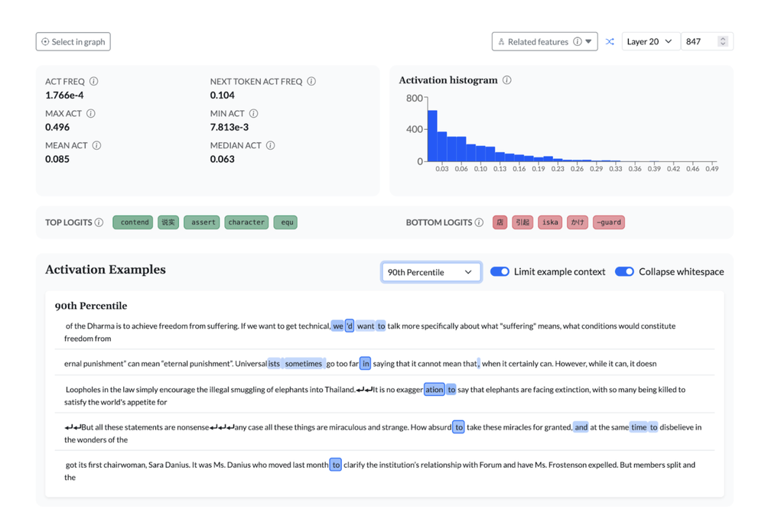Click the '店' bottom logit chip
765x532 pixels.
click(x=500, y=222)
